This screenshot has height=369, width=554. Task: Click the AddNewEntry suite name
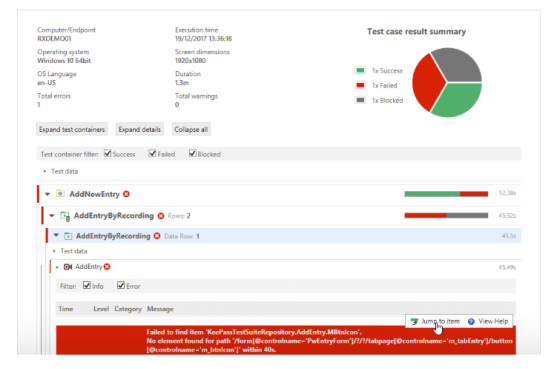click(94, 194)
